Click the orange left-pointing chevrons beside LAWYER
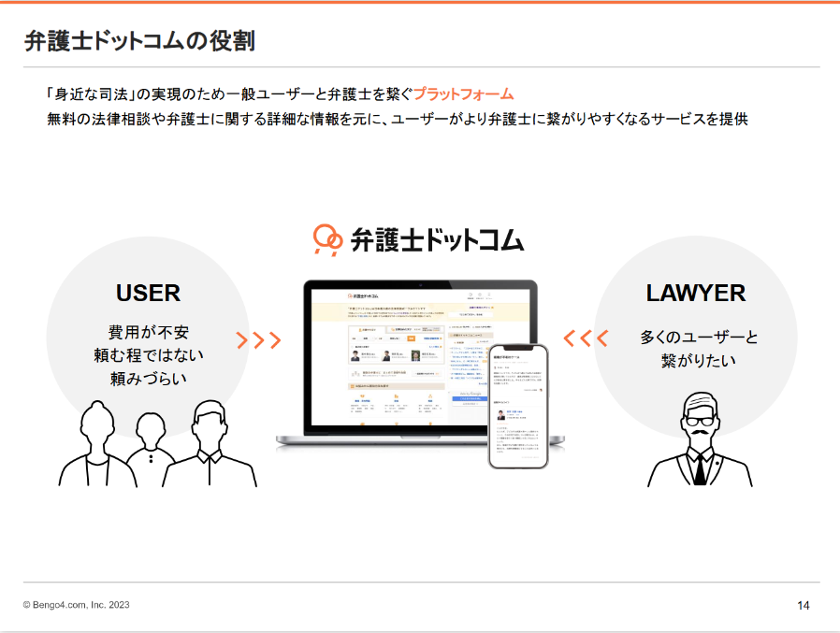840x633 pixels. pyautogui.click(x=586, y=338)
